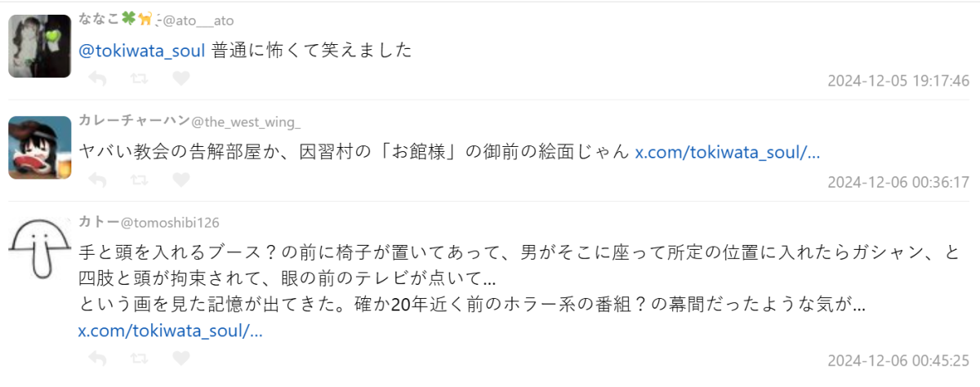
Task: Open @the_west_wing_ handle profile
Action: 246,122
